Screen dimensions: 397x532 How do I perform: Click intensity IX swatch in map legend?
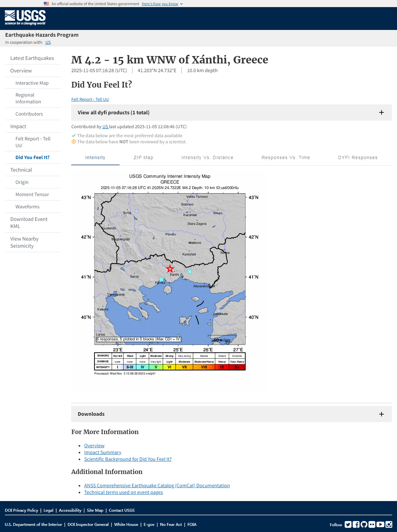pyautogui.click(x=222, y=367)
